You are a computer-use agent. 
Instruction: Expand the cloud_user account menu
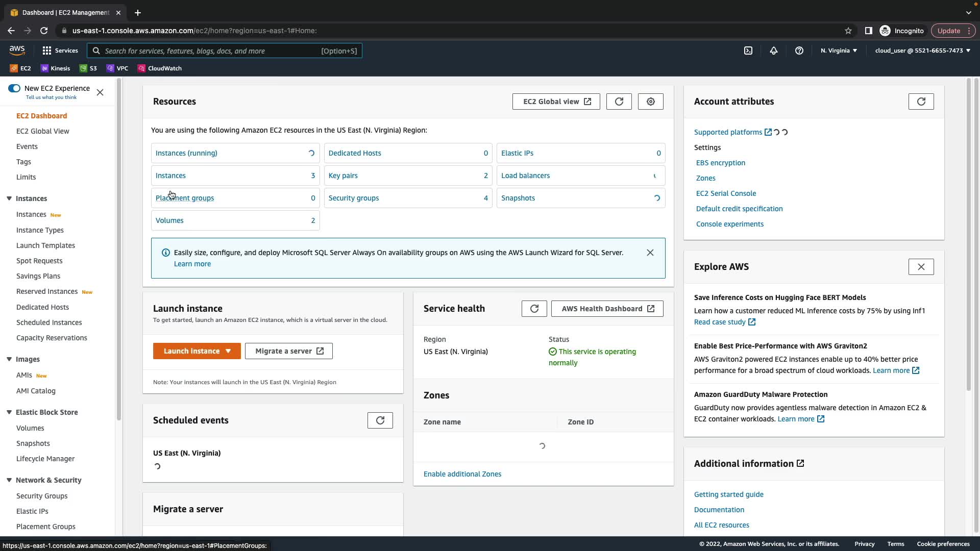pos(922,51)
